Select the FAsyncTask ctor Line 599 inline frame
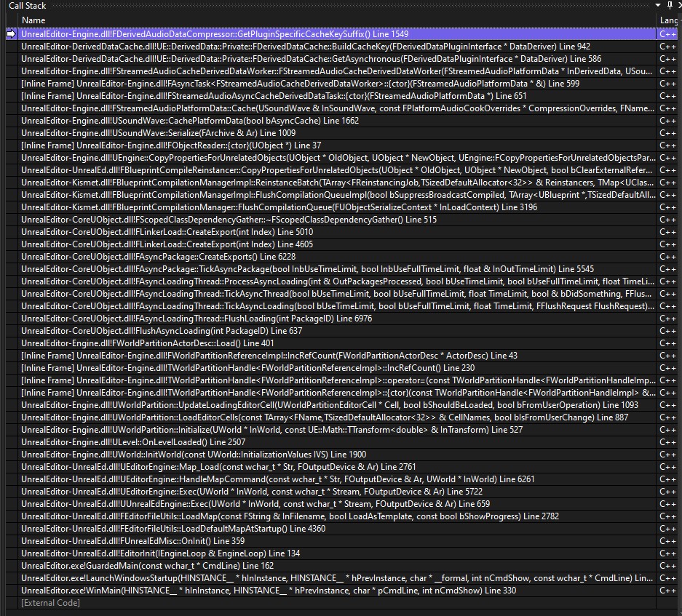This screenshot has width=682, height=616. pyautogui.click(x=337, y=84)
